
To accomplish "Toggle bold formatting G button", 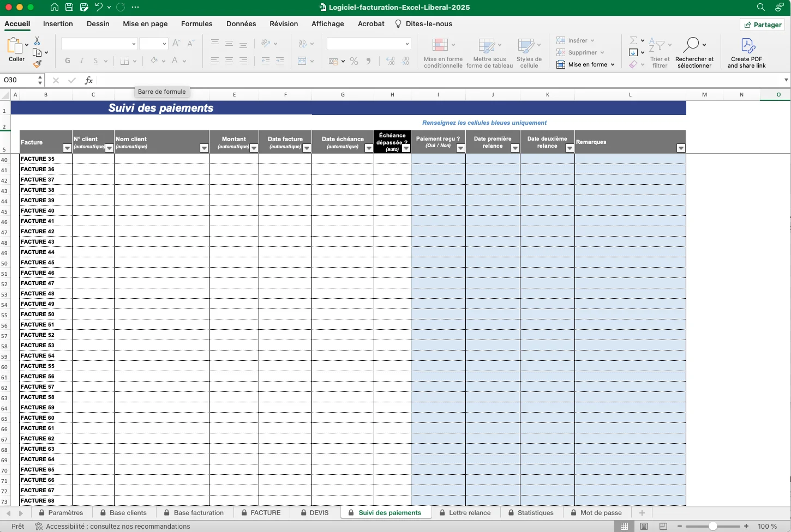I will 68,61.
